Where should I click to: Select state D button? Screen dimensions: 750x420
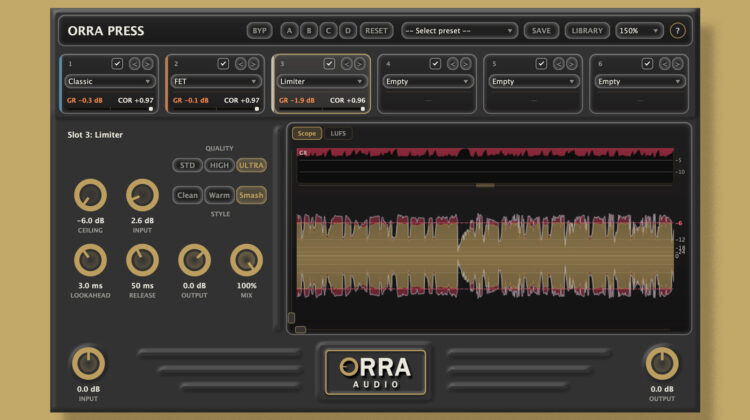[348, 31]
